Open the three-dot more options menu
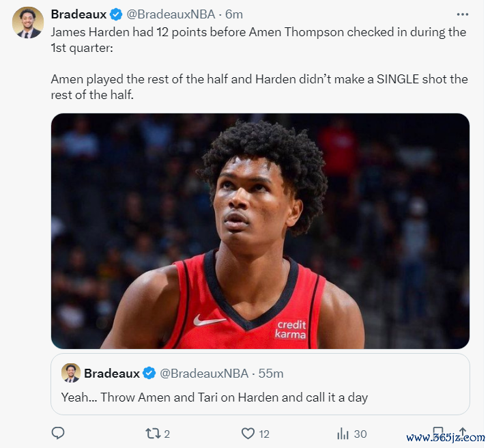This screenshot has height=448, width=490. coord(462,14)
